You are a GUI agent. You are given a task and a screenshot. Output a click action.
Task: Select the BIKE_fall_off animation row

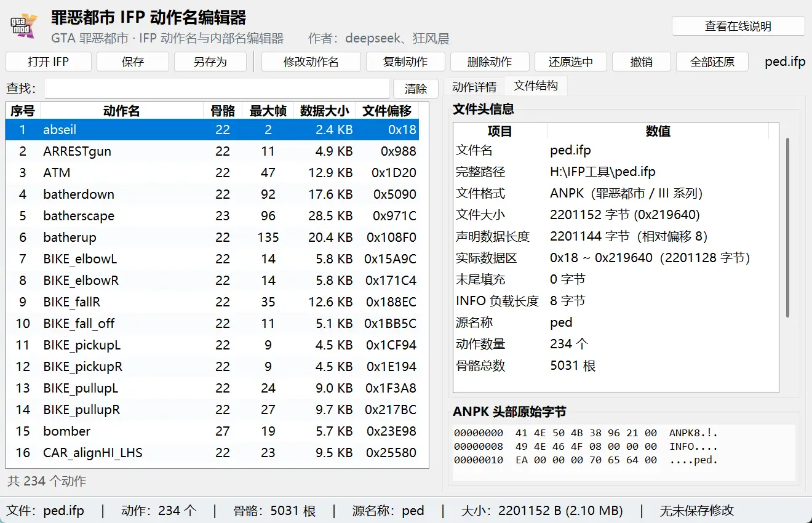click(212, 324)
